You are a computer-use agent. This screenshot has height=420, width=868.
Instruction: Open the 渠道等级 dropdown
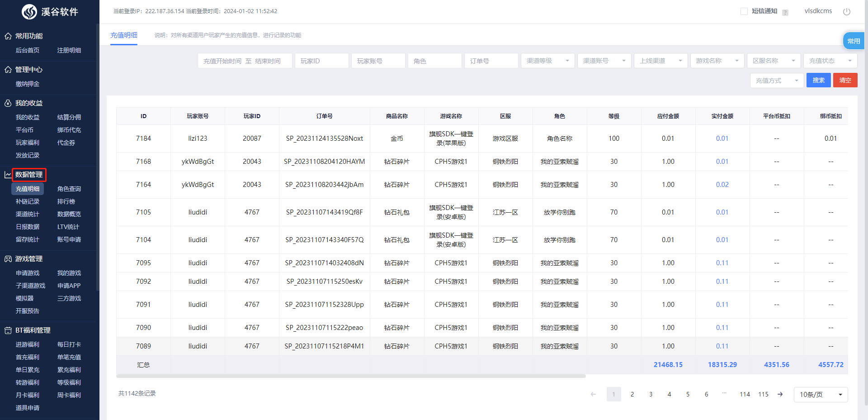[548, 61]
